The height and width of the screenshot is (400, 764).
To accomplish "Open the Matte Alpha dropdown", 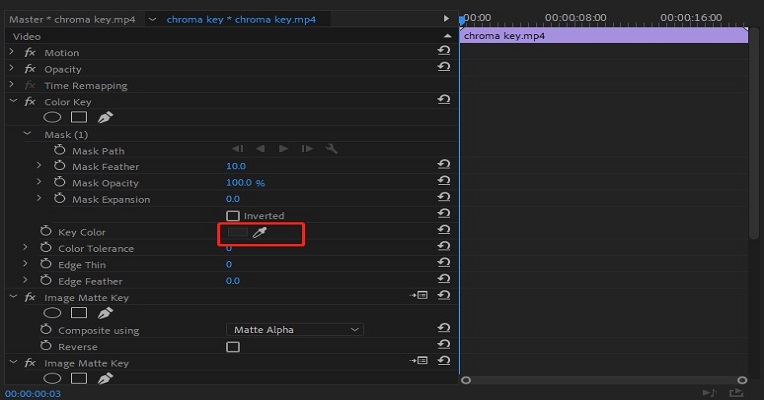I will 295,330.
